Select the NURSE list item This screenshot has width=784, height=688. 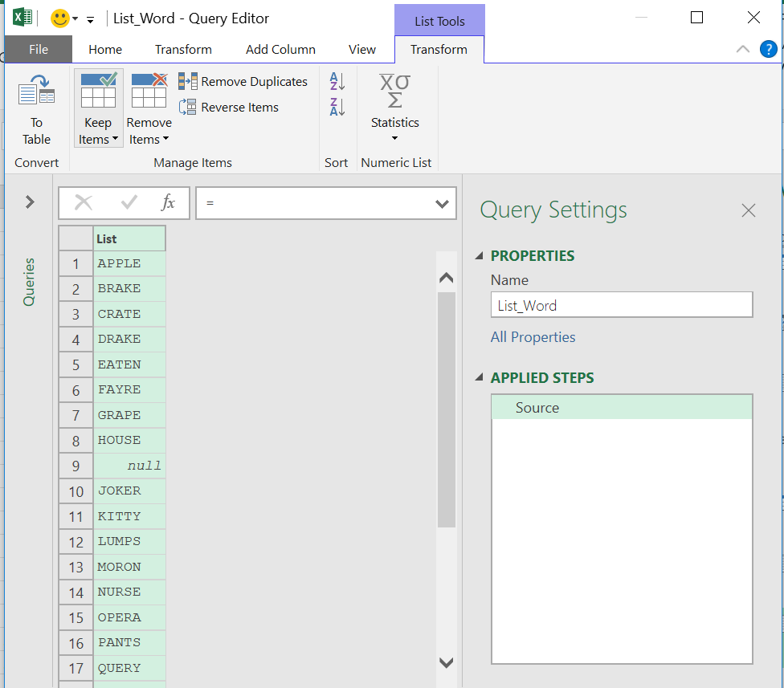tap(129, 592)
